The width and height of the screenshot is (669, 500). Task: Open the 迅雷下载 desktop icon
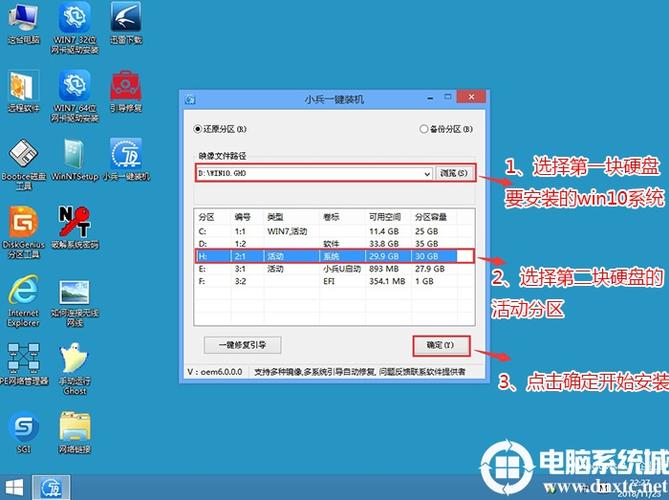click(x=126, y=23)
